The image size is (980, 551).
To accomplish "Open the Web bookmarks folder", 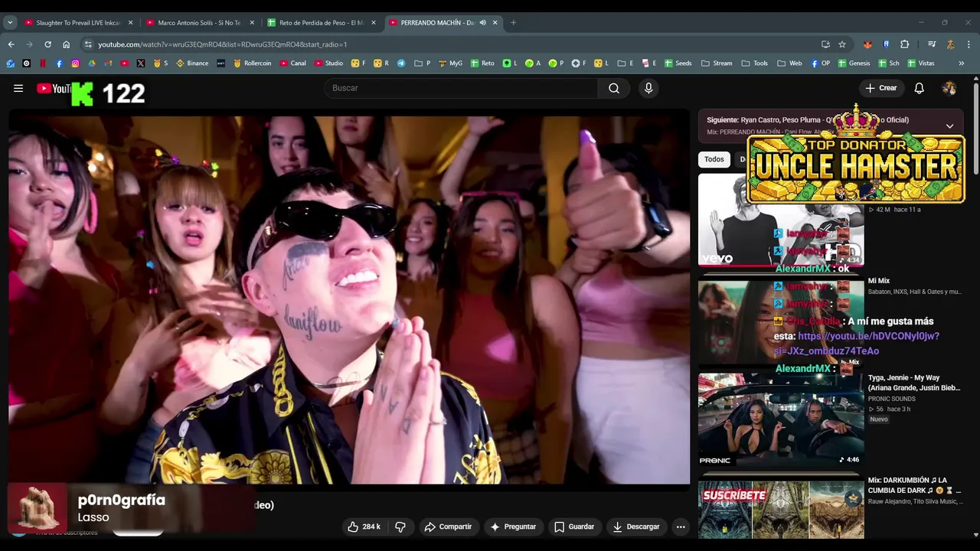I will coord(789,64).
